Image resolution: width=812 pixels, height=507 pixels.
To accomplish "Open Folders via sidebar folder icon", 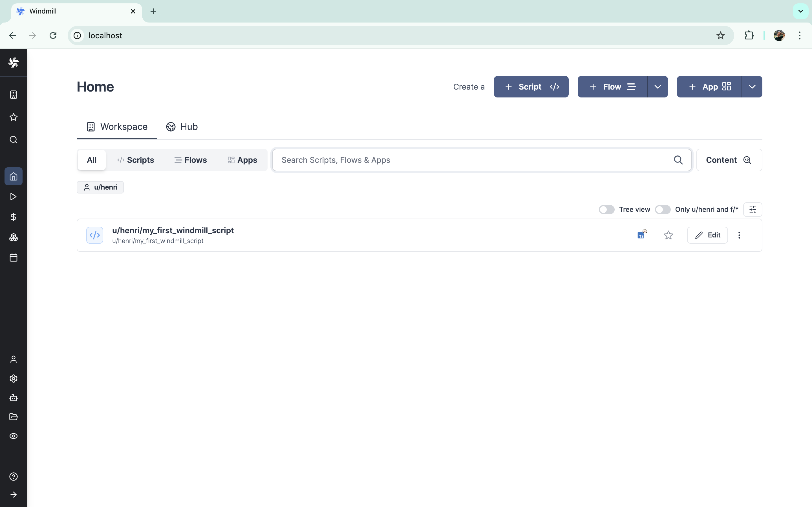I will pyautogui.click(x=14, y=417).
